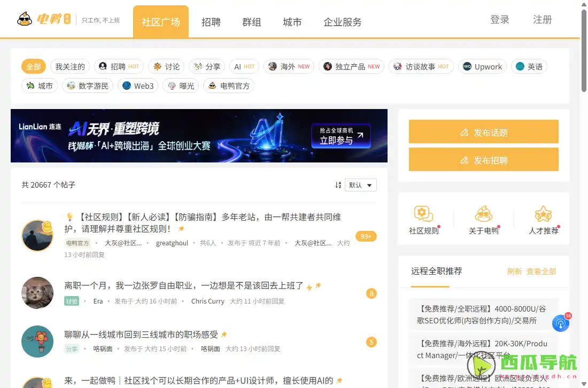Filter posts by 讨论 tag
The image size is (588, 388).
[166, 66]
